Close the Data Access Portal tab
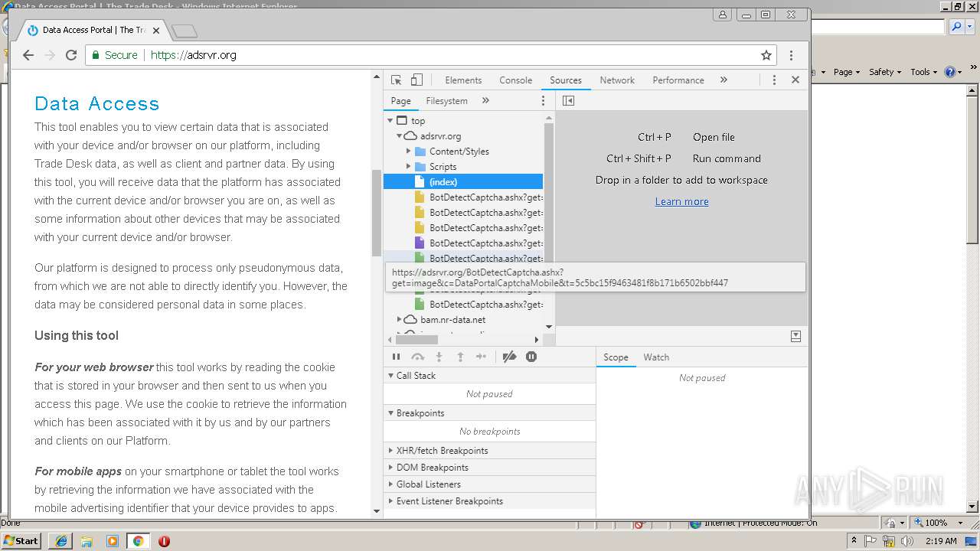 (x=156, y=31)
